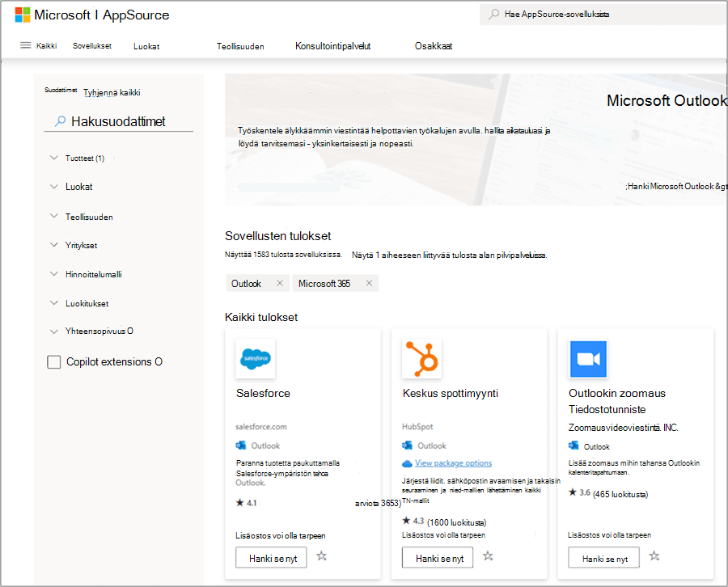The height and width of the screenshot is (587, 728).
Task: Click the rating star next to 3.6
Action: (x=573, y=492)
